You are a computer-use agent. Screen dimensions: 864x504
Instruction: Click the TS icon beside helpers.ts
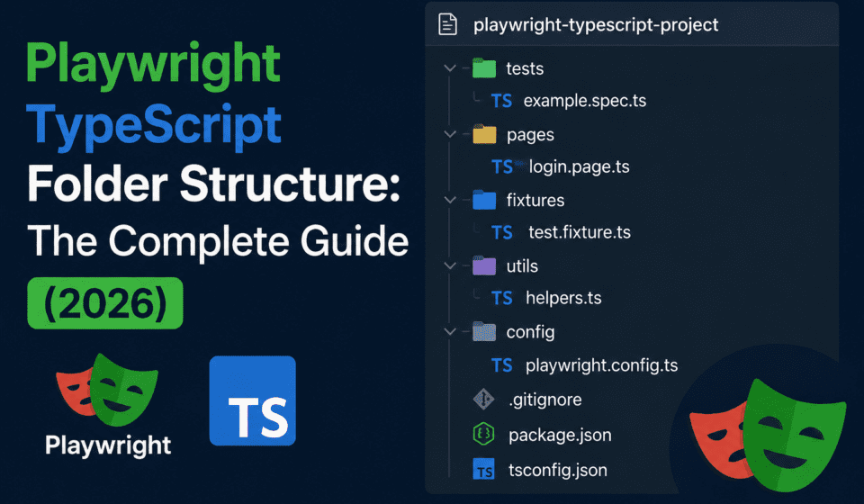(502, 298)
